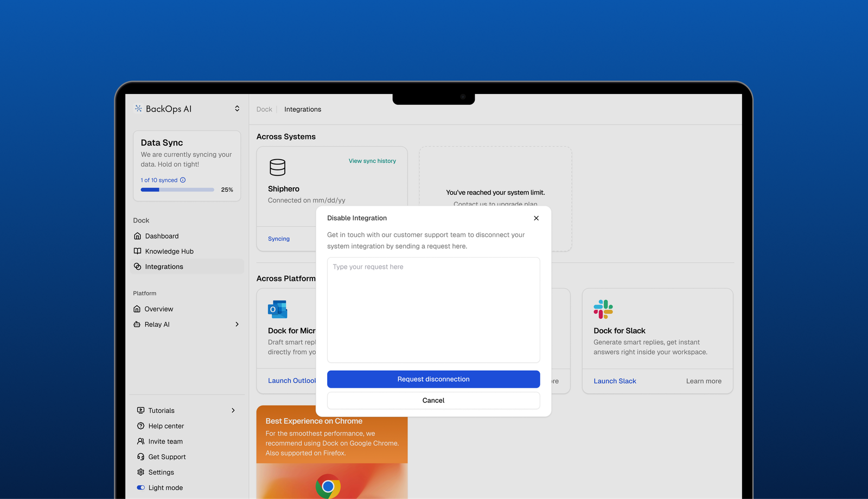Click Launch Slack link
The image size is (868, 499).
pyautogui.click(x=615, y=381)
